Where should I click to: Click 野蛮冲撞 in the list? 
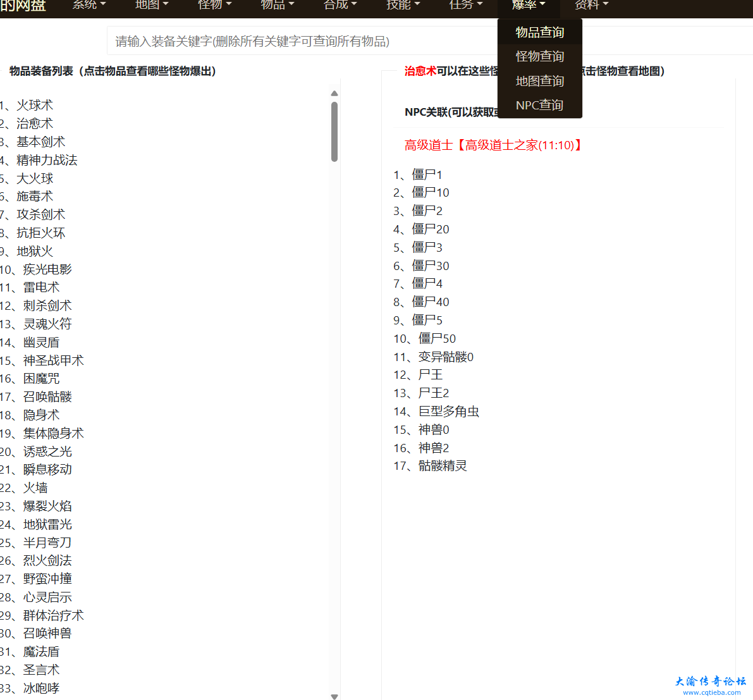pos(47,579)
